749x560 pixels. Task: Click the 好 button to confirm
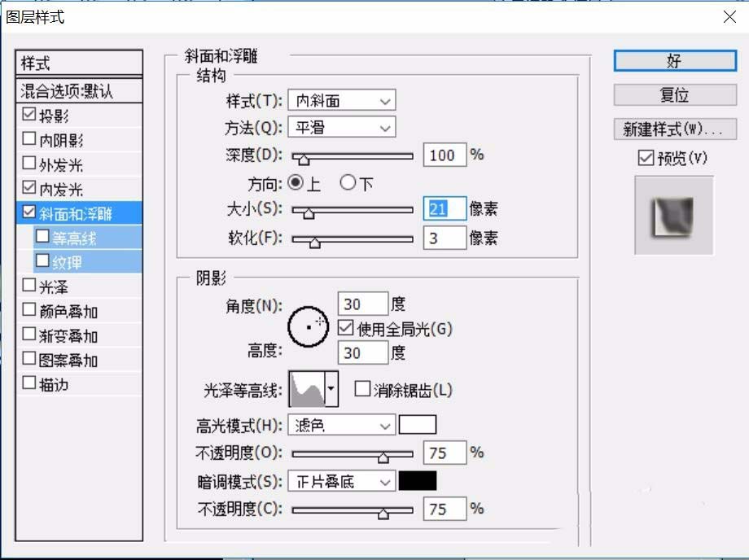pyautogui.click(x=672, y=61)
